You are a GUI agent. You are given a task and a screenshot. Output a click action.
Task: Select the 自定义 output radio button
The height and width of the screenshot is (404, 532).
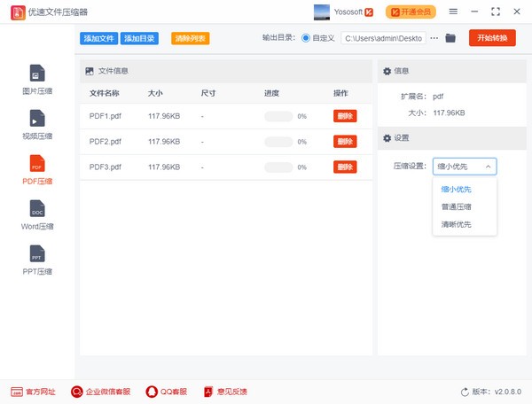pyautogui.click(x=306, y=38)
